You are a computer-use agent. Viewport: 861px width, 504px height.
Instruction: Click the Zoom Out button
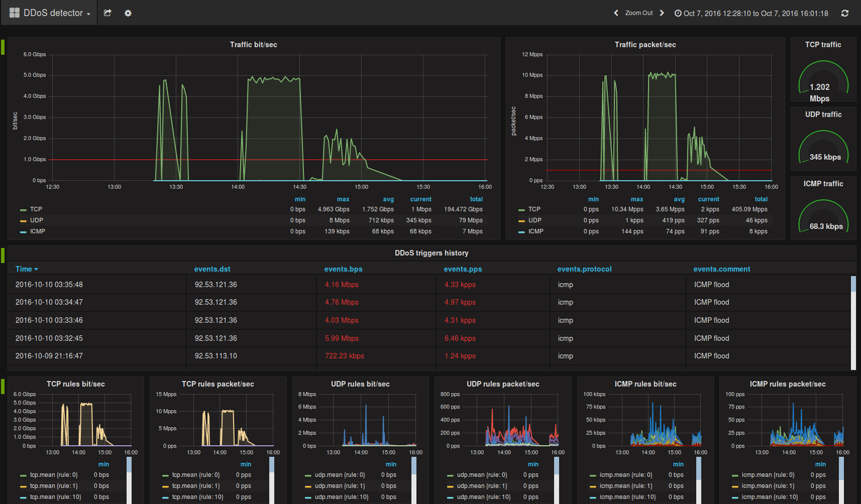click(639, 13)
